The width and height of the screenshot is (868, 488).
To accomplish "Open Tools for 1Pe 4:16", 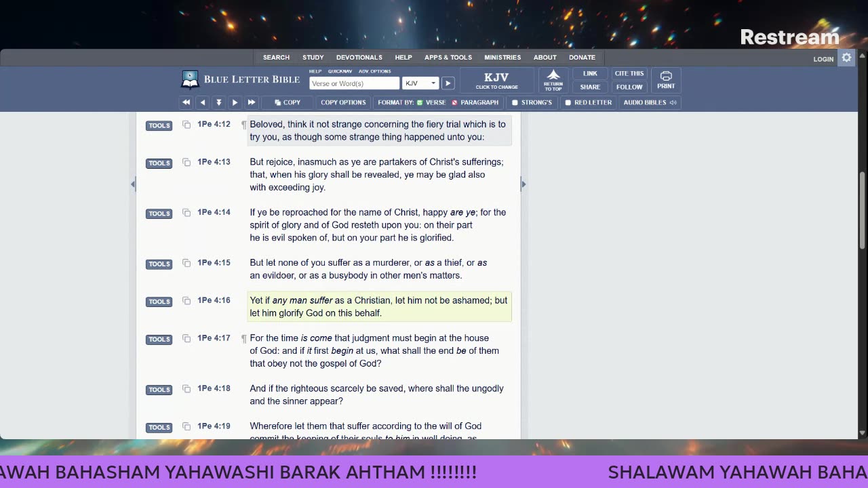I will click(159, 302).
